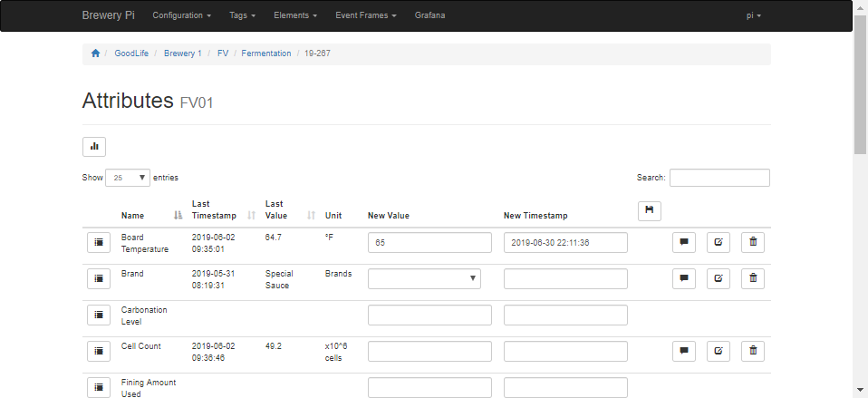Screen dimensions: 868x398
Task: Click trash icon for Brand row
Action: (x=753, y=278)
